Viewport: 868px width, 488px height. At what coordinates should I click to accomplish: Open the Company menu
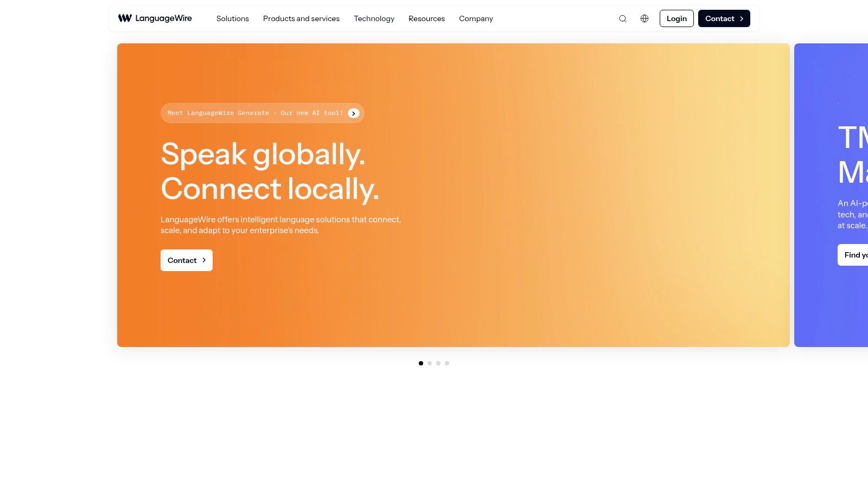[x=476, y=18]
